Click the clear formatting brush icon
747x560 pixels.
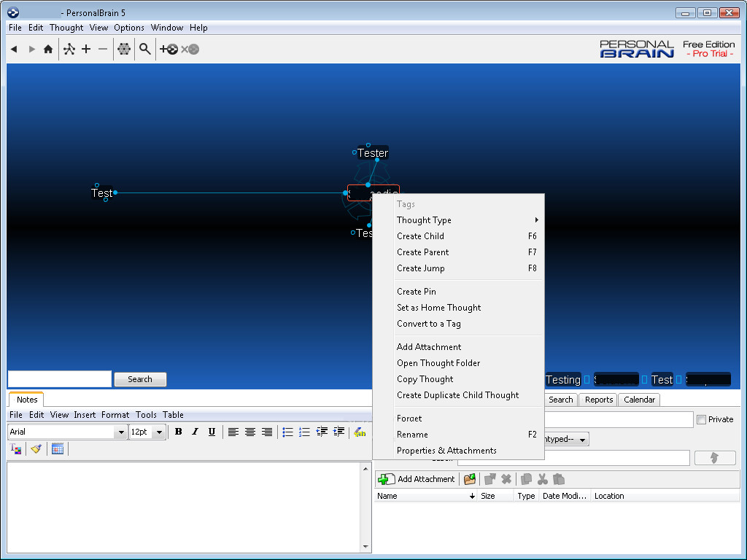[x=36, y=448]
